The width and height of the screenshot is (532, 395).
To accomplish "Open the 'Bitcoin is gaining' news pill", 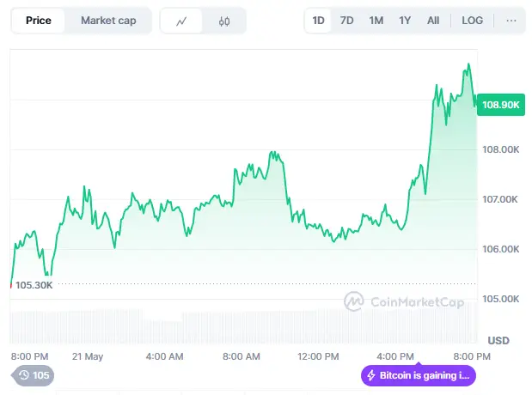I will click(419, 375).
